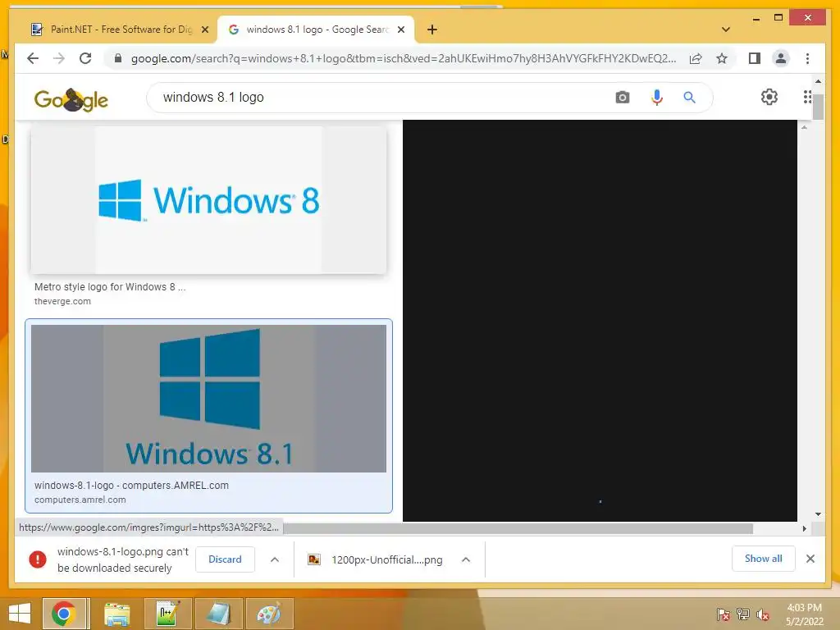Open the tab search dropdown arrow
The height and width of the screenshot is (630, 840).
click(725, 30)
